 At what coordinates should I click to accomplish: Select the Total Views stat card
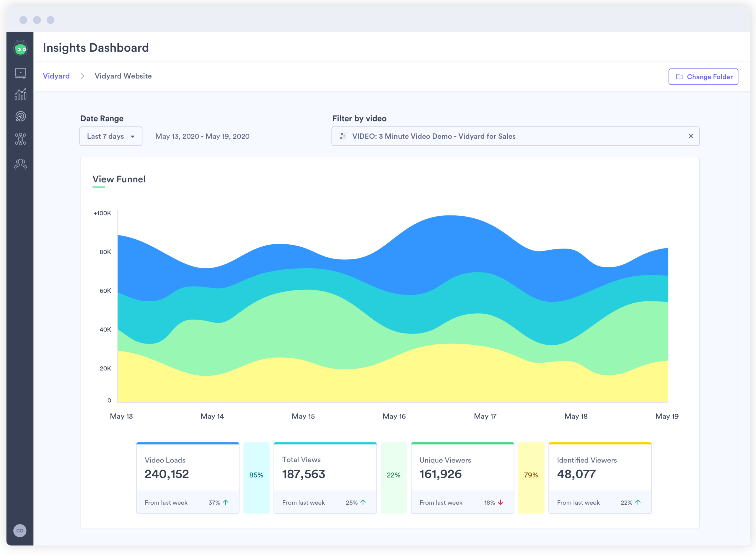[325, 477]
